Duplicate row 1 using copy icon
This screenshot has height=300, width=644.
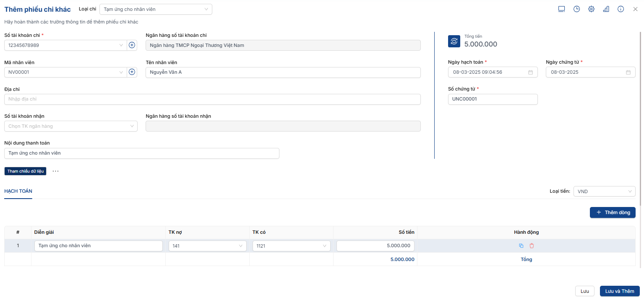pos(521,246)
